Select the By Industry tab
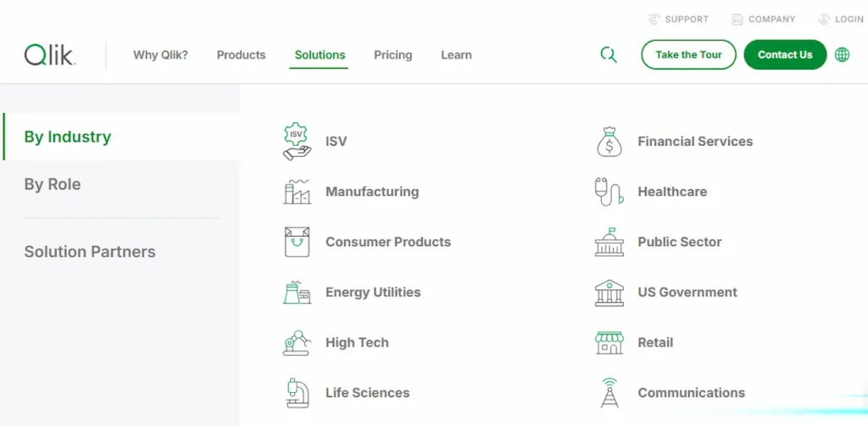This screenshot has width=868, height=426. (x=121, y=137)
